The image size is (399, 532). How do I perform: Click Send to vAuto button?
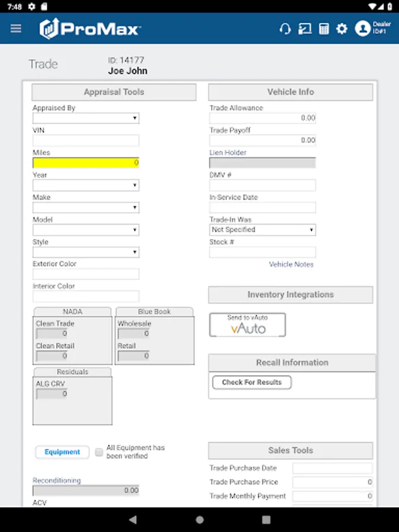(247, 325)
